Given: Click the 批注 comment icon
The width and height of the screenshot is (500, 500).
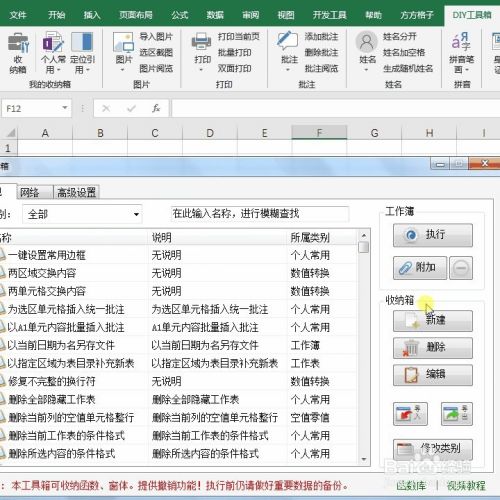Looking at the screenshot, I should click(289, 53).
